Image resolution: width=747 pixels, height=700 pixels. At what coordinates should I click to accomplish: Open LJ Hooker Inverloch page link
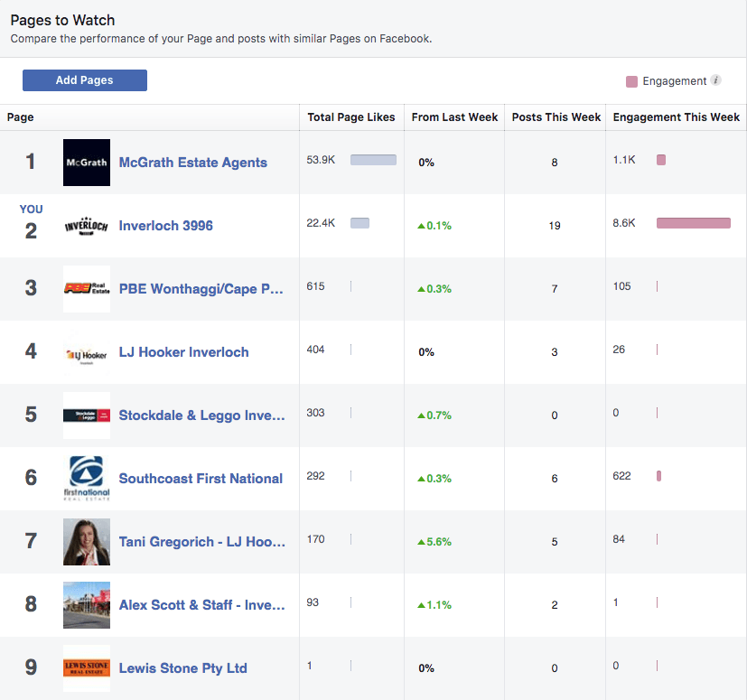click(184, 352)
